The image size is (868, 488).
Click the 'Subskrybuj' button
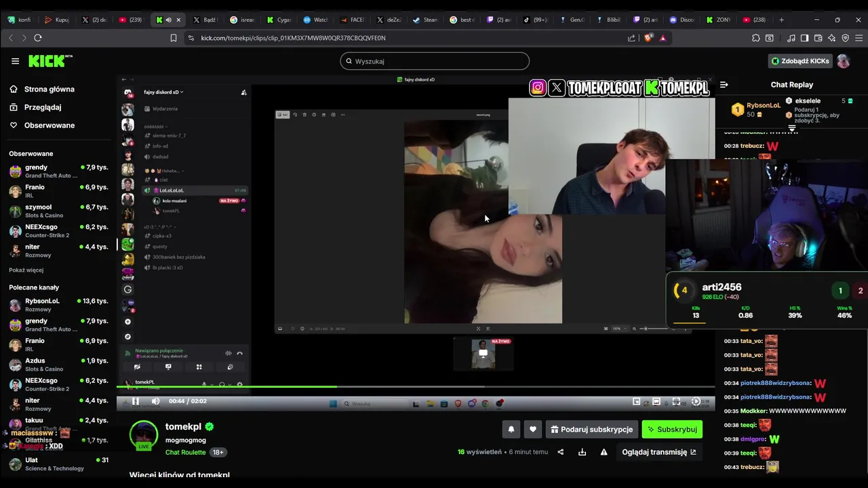tap(672, 429)
